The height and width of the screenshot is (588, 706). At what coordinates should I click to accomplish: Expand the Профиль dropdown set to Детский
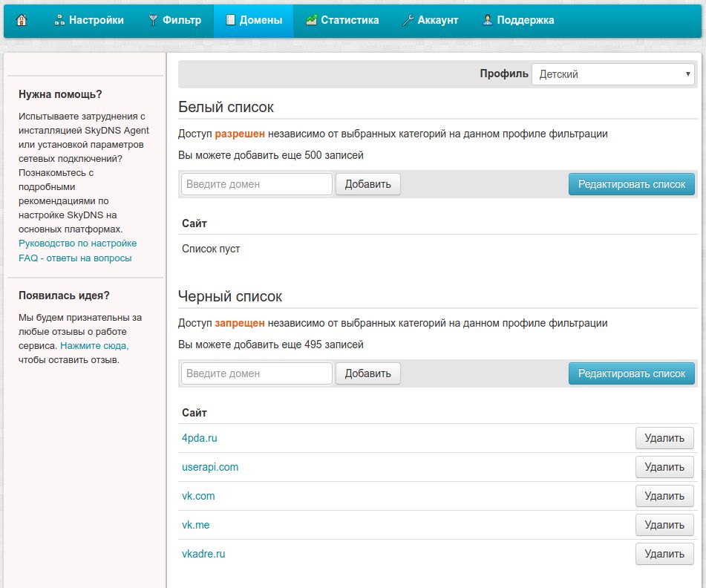pos(612,74)
